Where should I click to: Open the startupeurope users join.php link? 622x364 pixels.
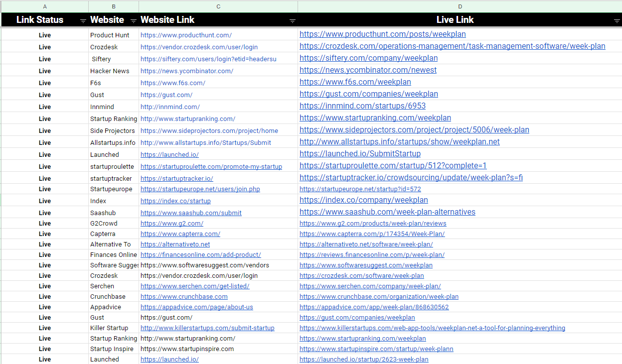pos(200,189)
